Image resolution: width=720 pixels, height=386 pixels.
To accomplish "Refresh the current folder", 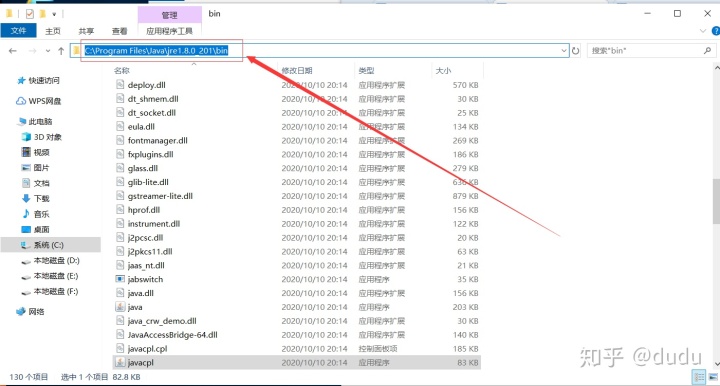I will (x=575, y=50).
